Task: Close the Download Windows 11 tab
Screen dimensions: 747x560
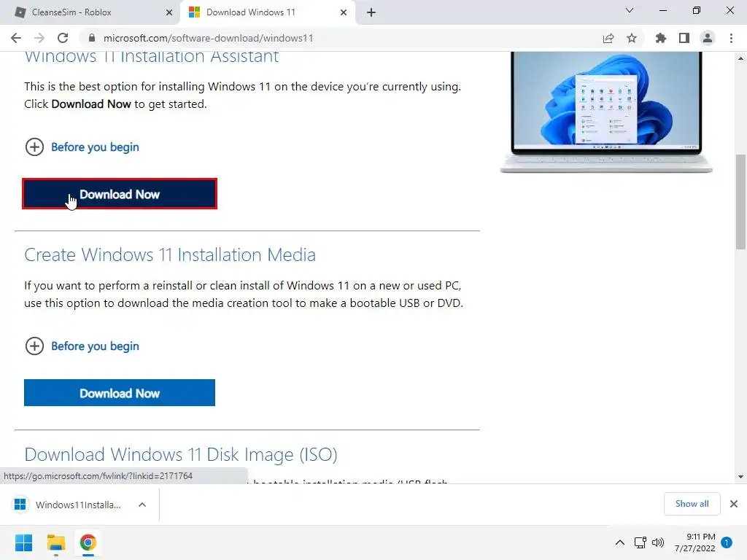Action: (x=344, y=12)
